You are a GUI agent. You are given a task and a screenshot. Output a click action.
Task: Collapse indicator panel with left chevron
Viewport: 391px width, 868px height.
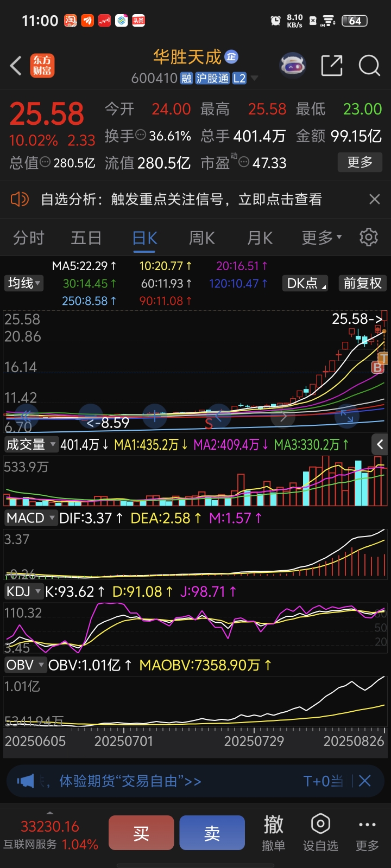pyautogui.click(x=380, y=444)
